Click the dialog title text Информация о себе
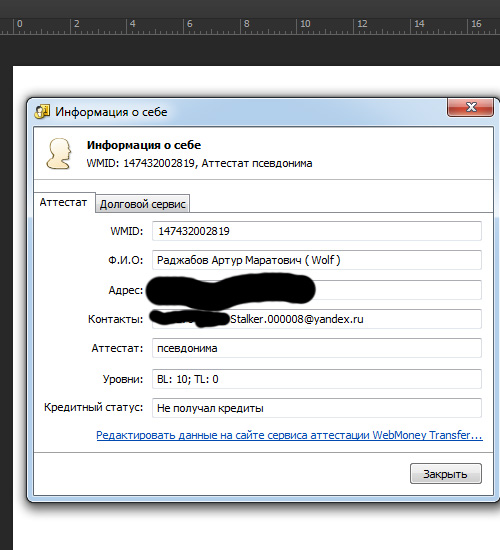The width and height of the screenshot is (500, 550). coord(111,112)
